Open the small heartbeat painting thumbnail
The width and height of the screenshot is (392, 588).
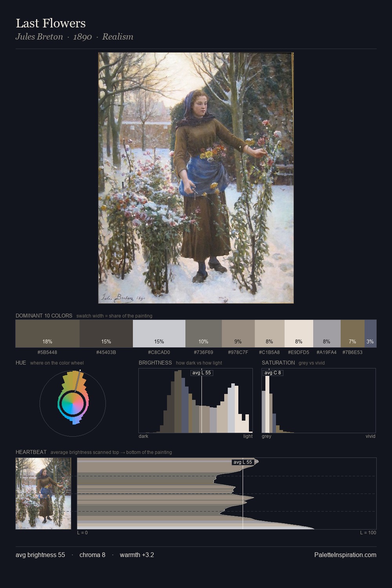pos(44,494)
